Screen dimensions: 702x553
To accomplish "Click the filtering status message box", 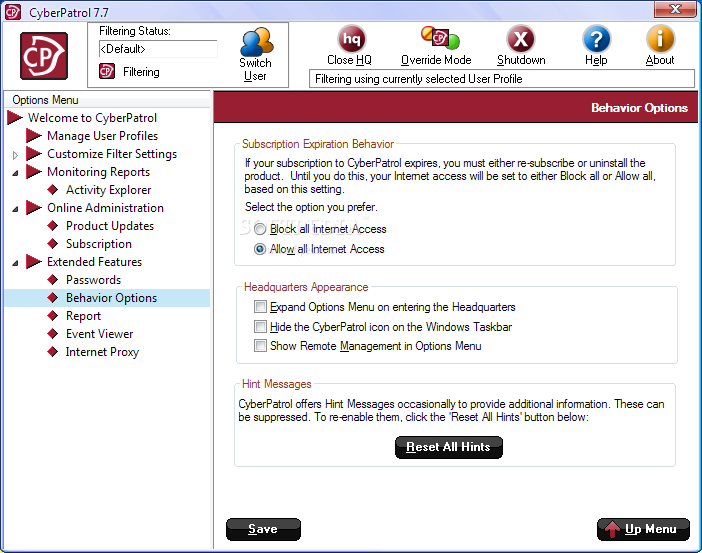I will tap(501, 79).
